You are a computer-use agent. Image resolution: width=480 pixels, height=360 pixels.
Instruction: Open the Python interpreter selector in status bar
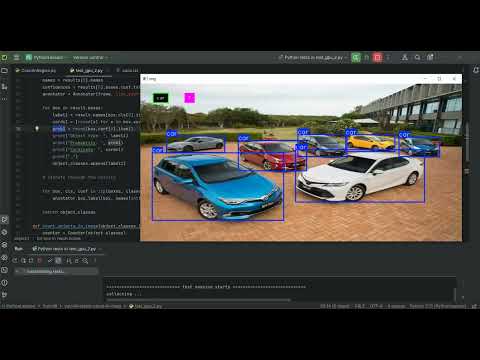(x=437, y=306)
